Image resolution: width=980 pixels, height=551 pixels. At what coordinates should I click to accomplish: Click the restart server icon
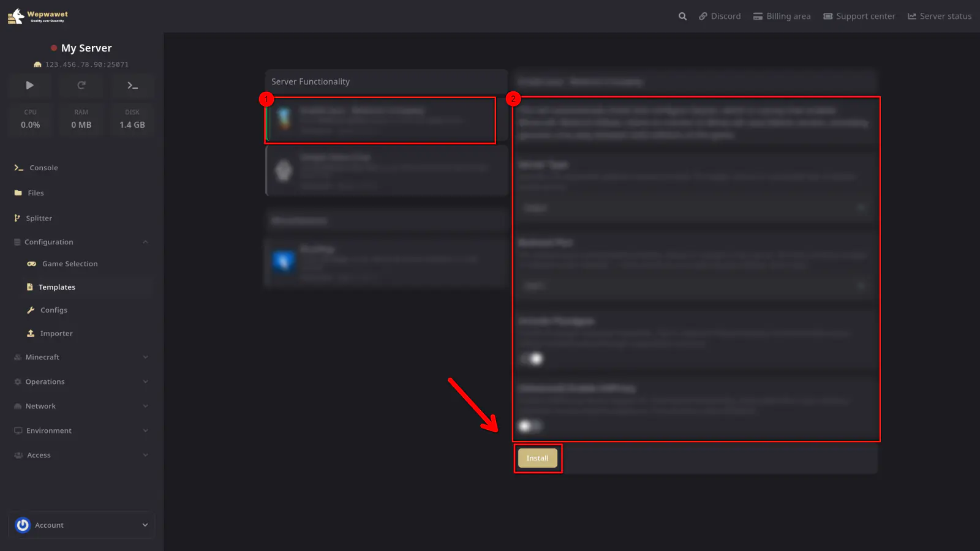[81, 86]
